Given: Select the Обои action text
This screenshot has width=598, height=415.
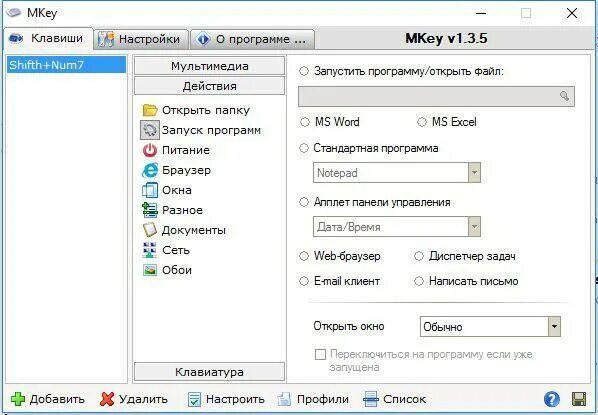Looking at the screenshot, I should (x=177, y=270).
